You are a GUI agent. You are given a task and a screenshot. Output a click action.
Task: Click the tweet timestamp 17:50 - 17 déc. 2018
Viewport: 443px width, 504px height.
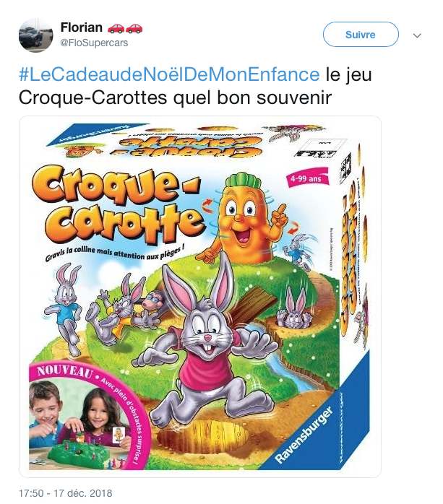pyautogui.click(x=66, y=493)
